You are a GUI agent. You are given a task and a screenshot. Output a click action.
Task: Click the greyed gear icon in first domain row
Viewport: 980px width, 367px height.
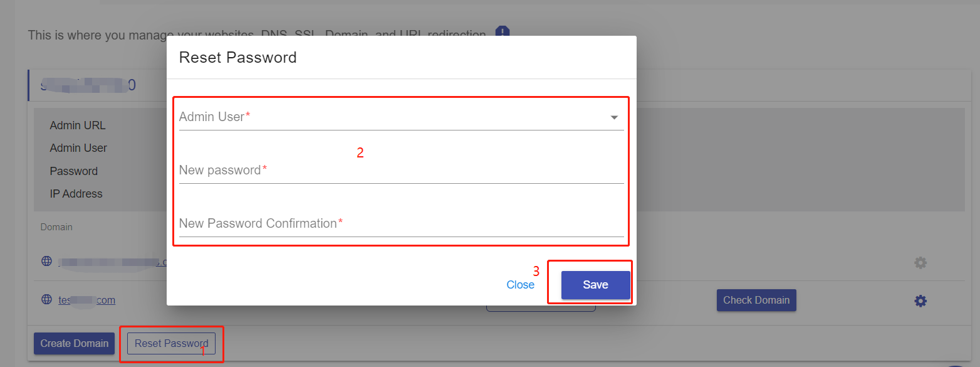920,263
